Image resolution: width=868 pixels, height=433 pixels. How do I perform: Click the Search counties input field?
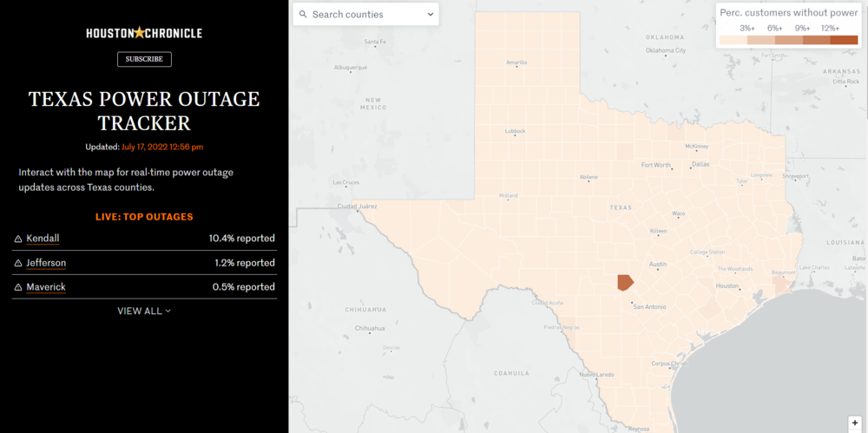(360, 15)
